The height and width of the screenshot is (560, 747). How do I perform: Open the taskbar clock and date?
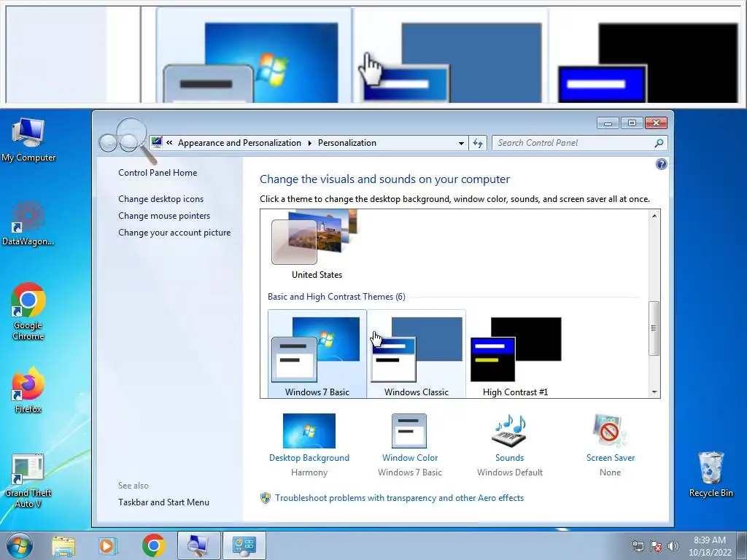(710, 546)
